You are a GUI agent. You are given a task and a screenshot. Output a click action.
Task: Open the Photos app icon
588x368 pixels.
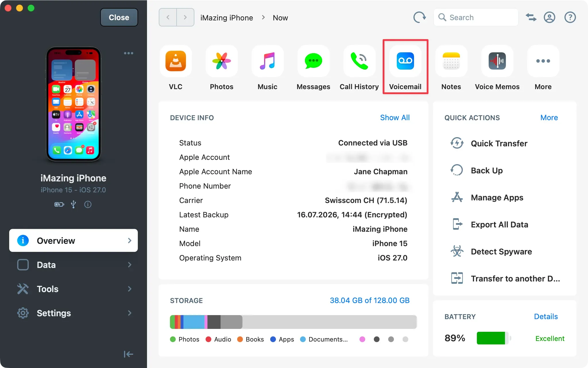point(222,61)
